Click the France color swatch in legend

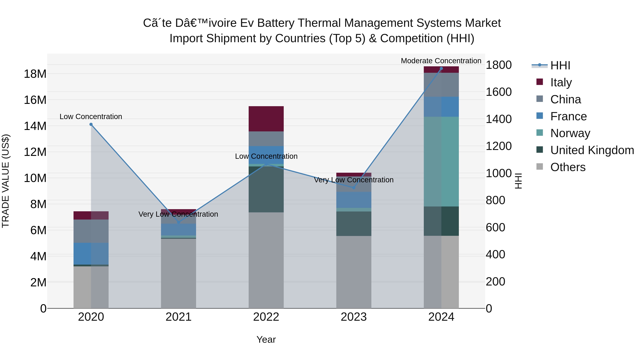tap(540, 116)
